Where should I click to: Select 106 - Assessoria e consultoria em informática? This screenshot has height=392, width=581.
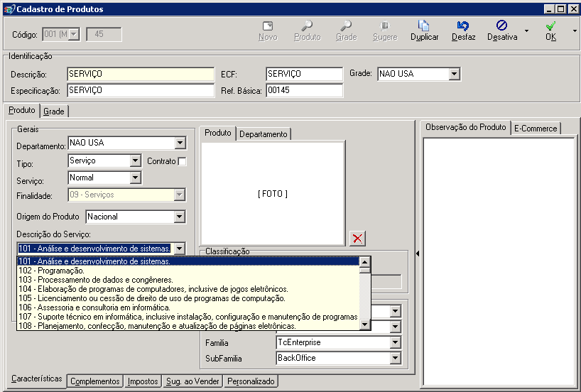188,307
